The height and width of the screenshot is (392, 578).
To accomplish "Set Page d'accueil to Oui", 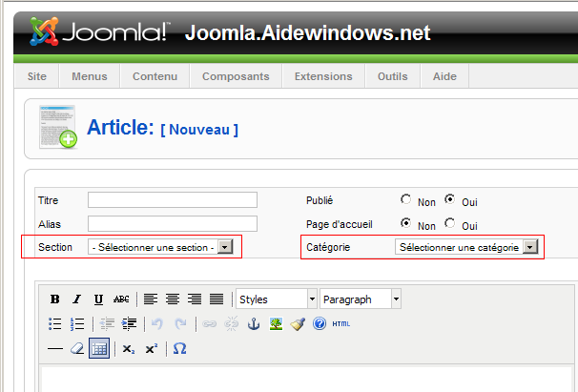I will [x=450, y=223].
